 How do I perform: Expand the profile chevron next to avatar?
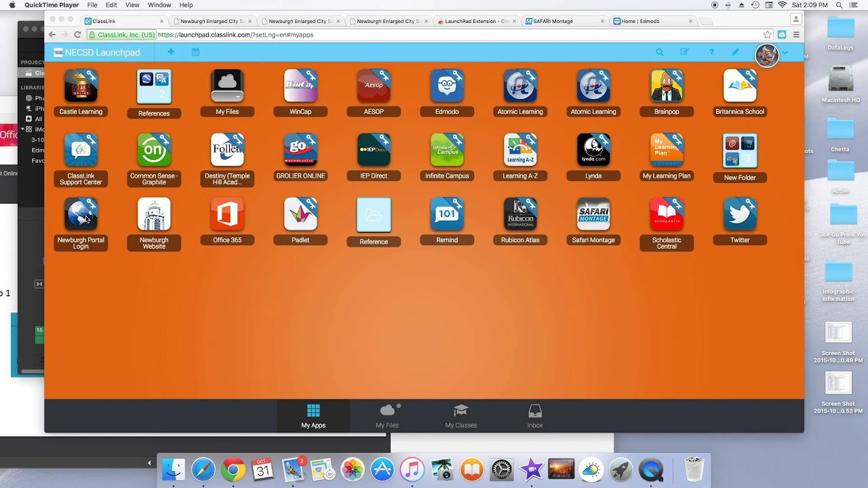tap(785, 53)
